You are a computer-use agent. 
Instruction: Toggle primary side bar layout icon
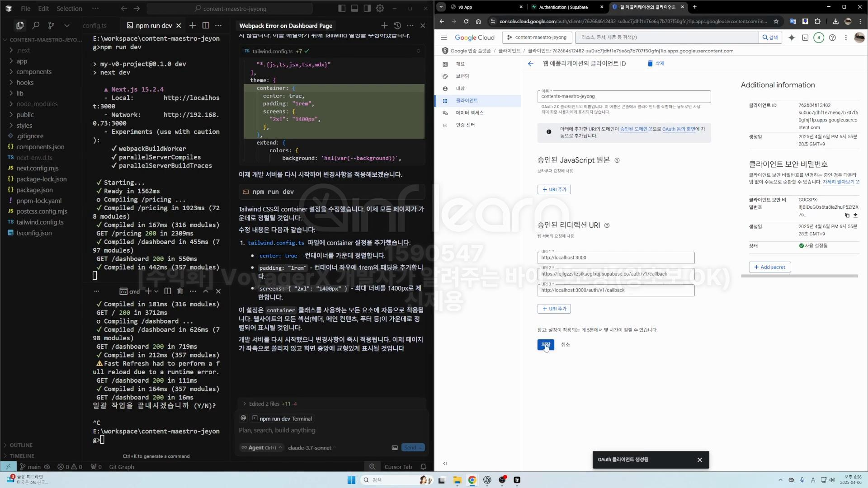(x=342, y=8)
